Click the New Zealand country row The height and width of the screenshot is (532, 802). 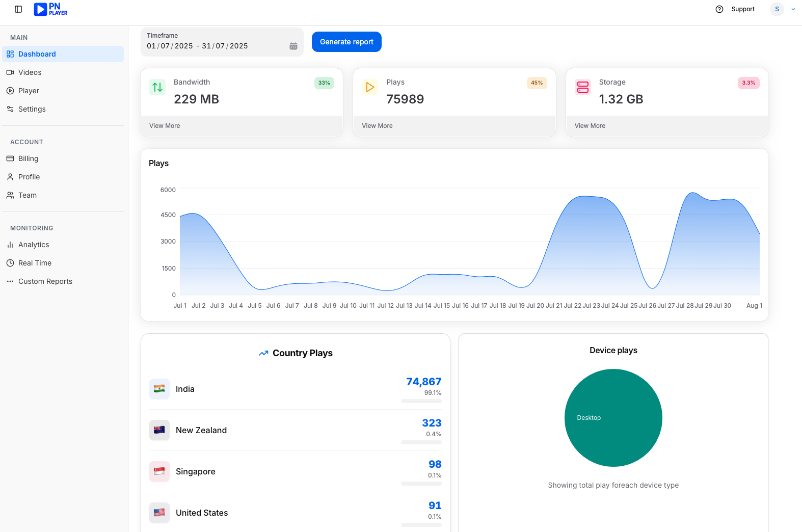coord(296,430)
